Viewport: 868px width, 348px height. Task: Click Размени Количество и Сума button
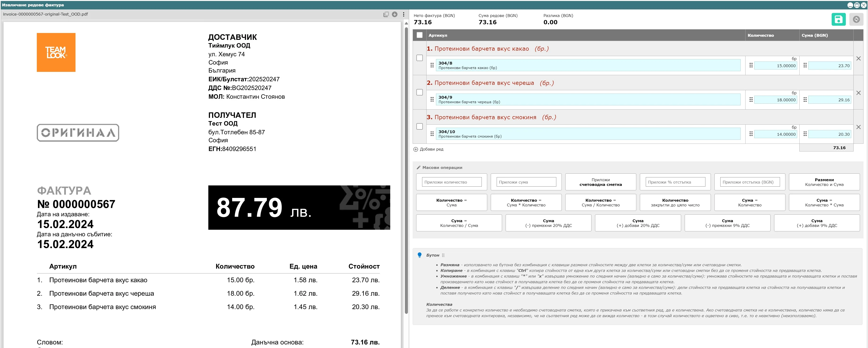(x=824, y=182)
